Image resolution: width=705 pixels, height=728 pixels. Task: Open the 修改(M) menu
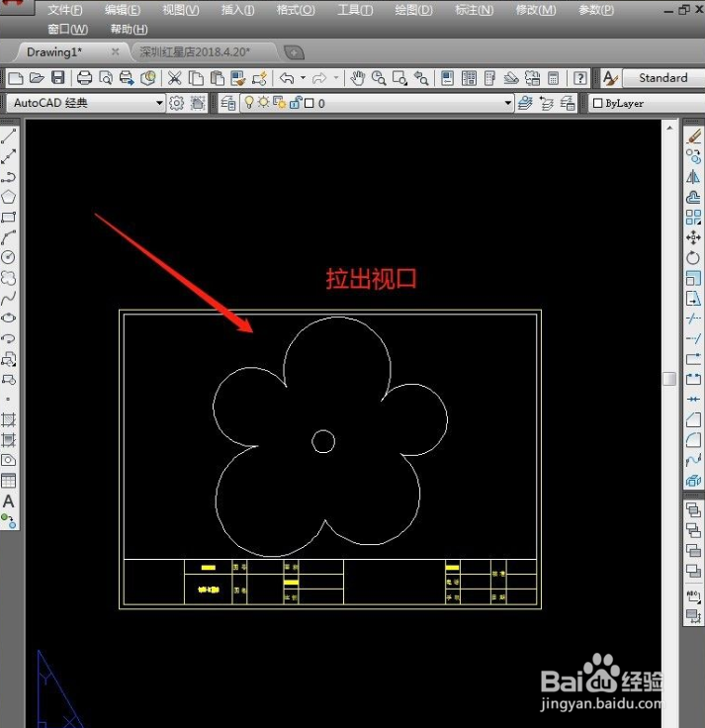[x=536, y=10]
